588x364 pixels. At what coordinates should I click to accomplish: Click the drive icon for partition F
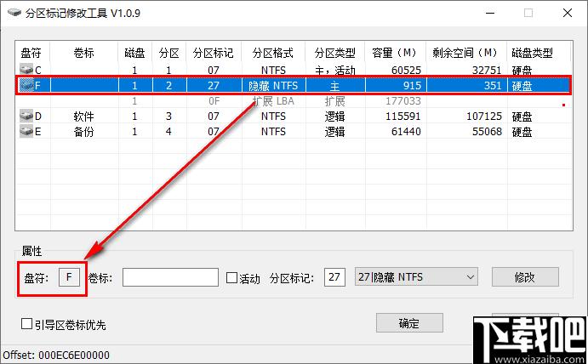click(26, 85)
